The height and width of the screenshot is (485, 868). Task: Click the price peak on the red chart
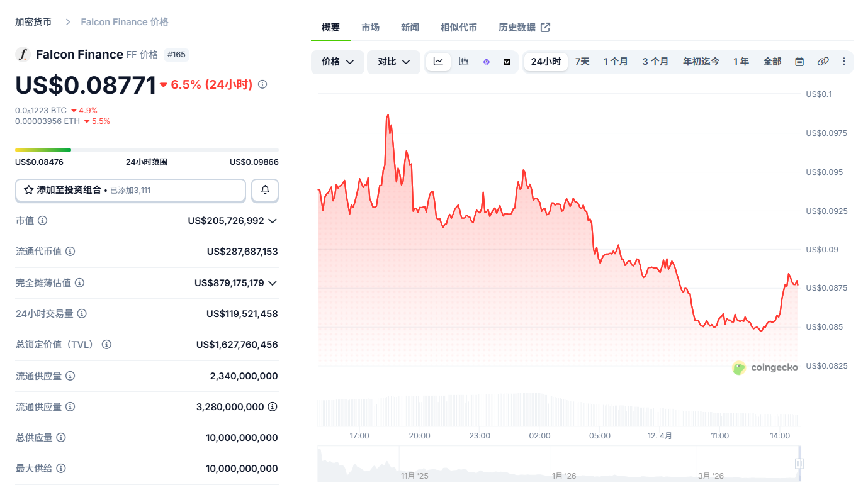(388, 115)
